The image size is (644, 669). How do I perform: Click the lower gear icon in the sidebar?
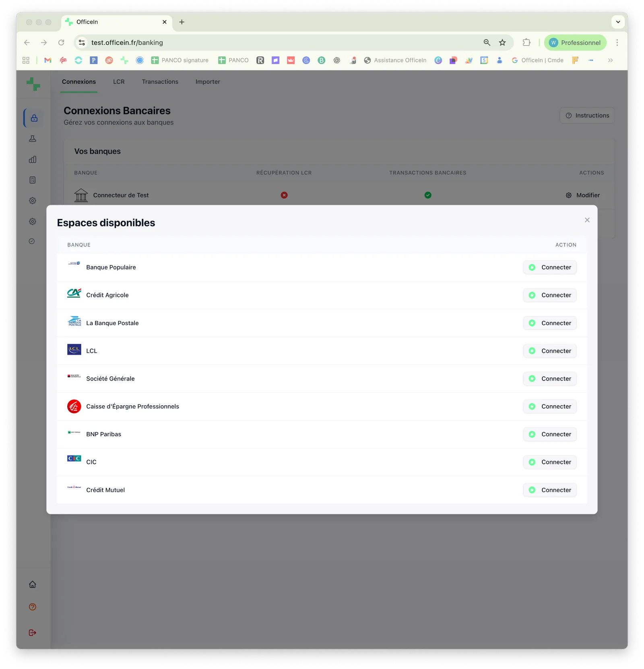click(33, 222)
